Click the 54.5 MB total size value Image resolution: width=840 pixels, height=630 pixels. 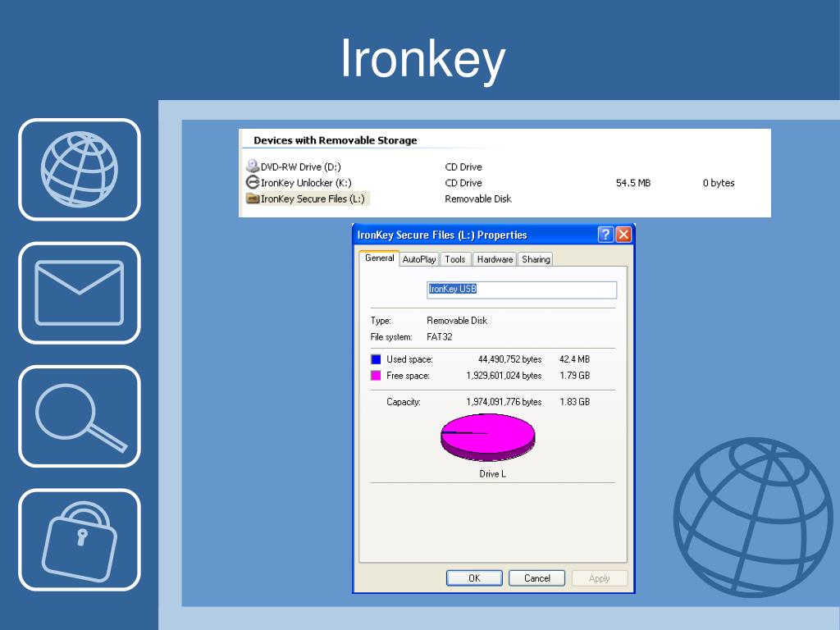pos(633,183)
